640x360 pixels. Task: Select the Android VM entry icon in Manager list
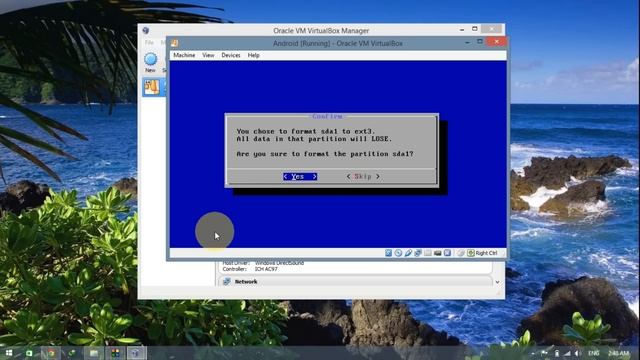pos(152,87)
